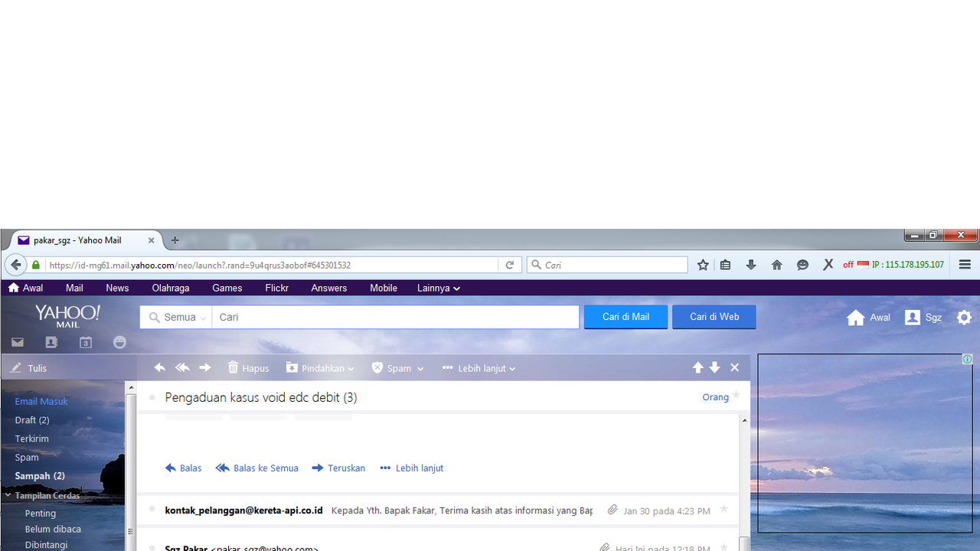Open the settings gear icon
This screenshot has height=551, width=980.
click(965, 317)
